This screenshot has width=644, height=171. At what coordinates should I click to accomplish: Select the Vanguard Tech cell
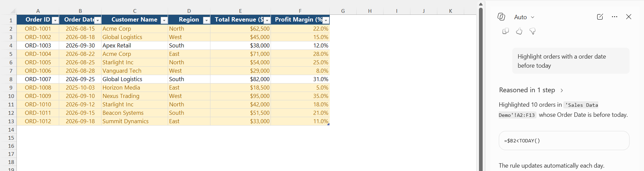(135, 71)
